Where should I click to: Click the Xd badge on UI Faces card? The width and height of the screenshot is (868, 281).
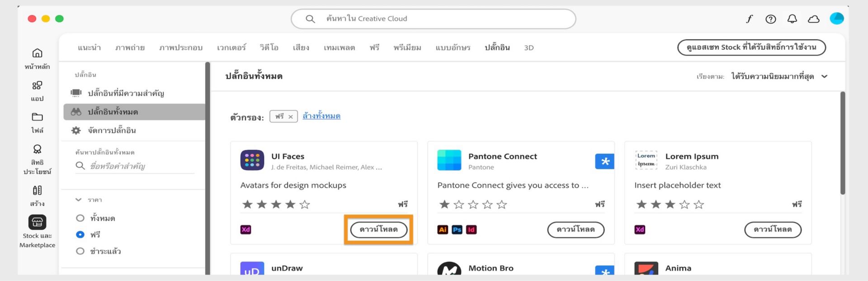[x=245, y=229]
